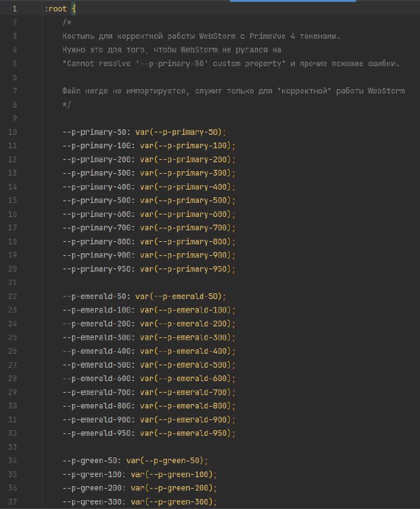420x509 pixels.
Task: Click line number 28 in the gutter
Action: coord(12,379)
